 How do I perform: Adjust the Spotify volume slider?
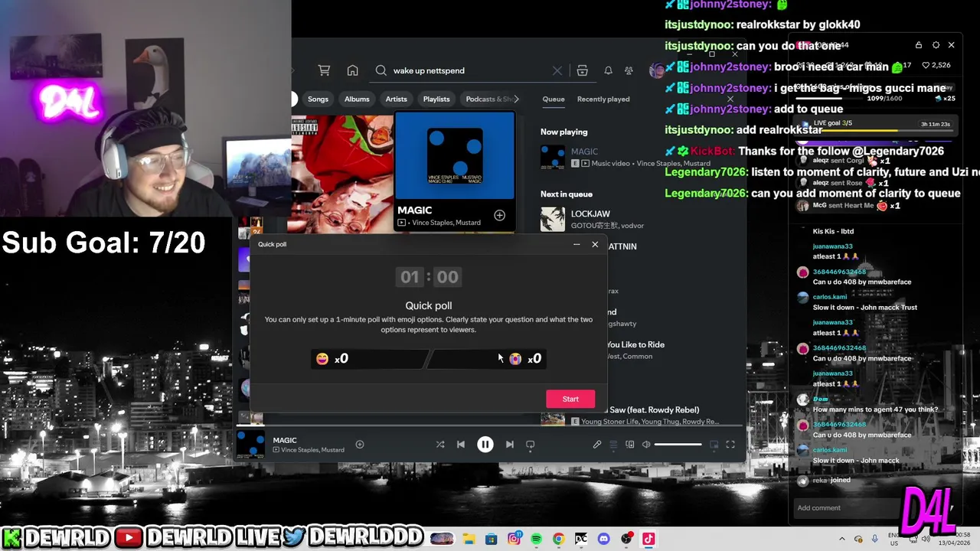[x=678, y=445]
